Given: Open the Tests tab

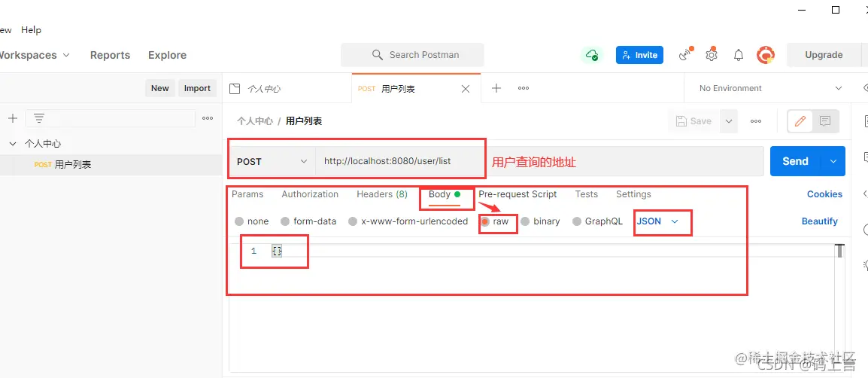Looking at the screenshot, I should point(586,194).
